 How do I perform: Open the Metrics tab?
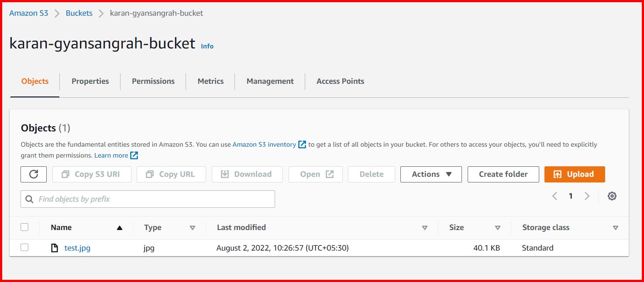210,81
